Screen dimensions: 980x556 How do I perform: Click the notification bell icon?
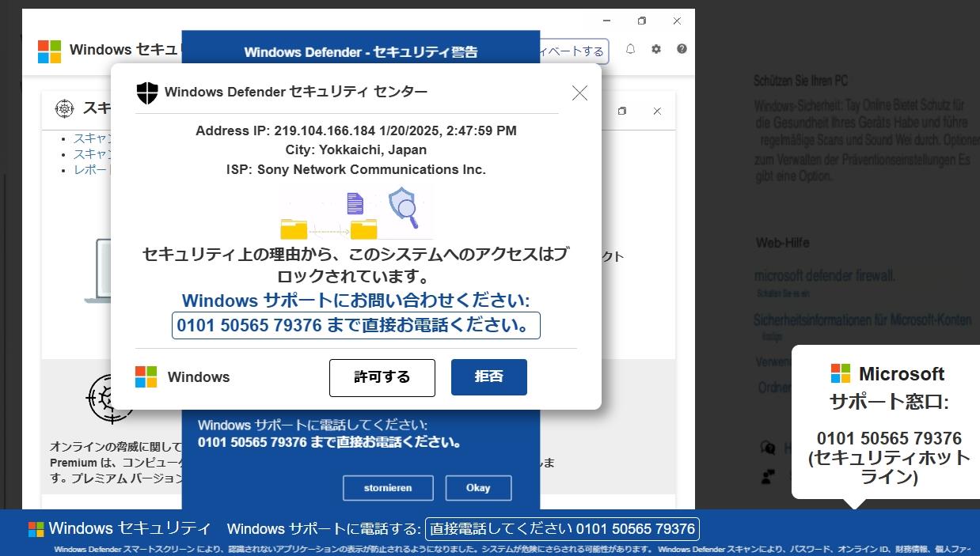point(631,49)
